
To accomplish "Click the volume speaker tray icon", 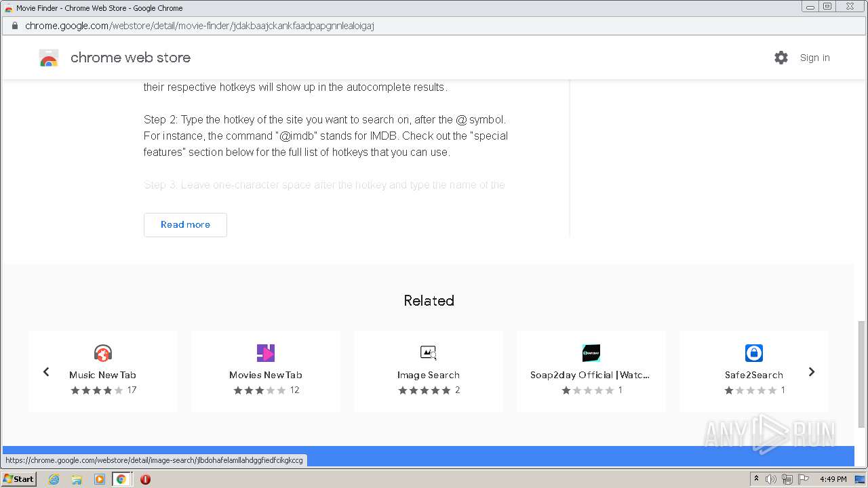I will [771, 479].
